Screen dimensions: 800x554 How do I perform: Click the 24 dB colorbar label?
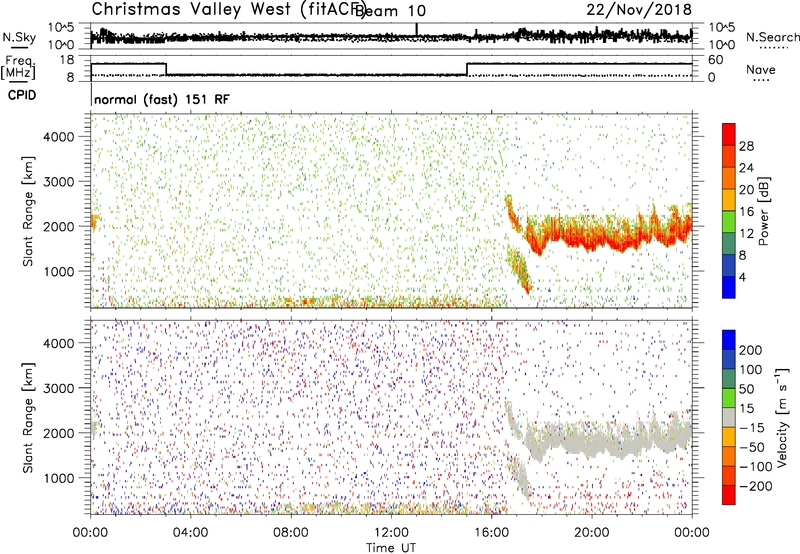[746, 168]
